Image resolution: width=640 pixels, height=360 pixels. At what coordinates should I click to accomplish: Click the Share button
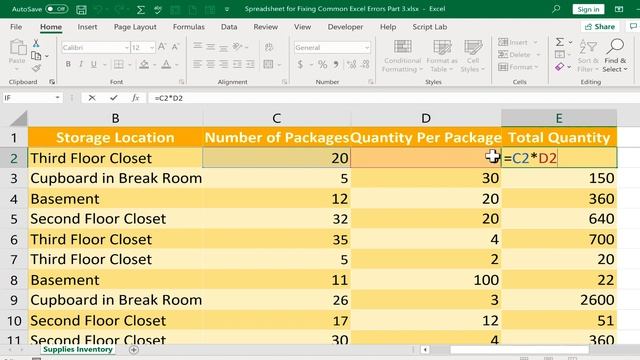pyautogui.click(x=600, y=27)
